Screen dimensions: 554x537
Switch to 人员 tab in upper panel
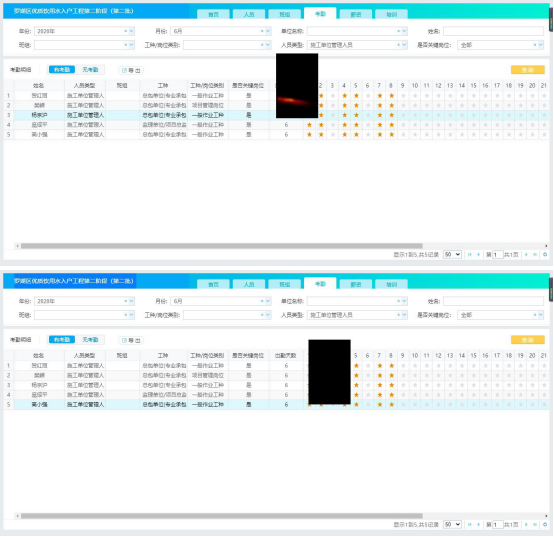click(x=249, y=14)
